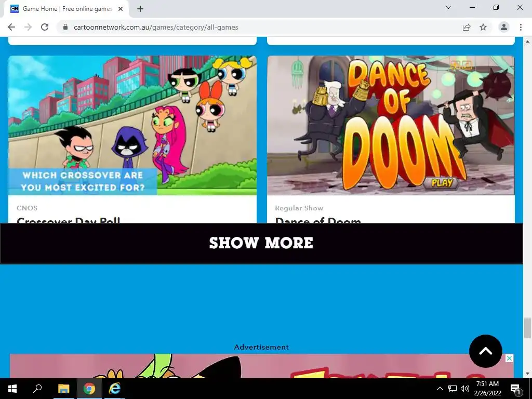
Task: Select the Game Home tab
Action: point(66,9)
